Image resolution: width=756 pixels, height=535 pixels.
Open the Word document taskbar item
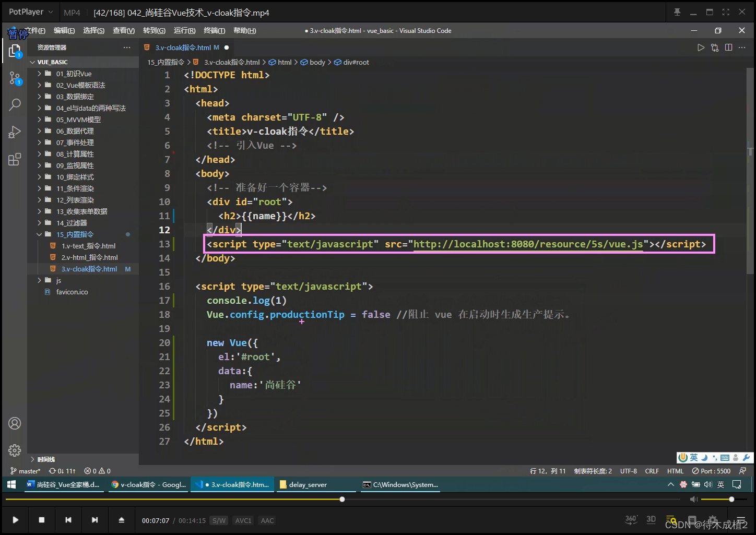pos(63,484)
